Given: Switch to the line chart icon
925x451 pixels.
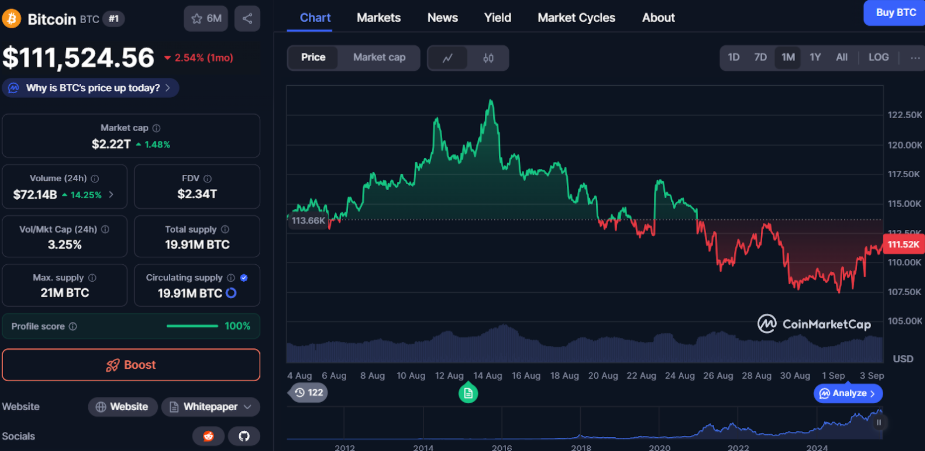Looking at the screenshot, I should [448, 58].
